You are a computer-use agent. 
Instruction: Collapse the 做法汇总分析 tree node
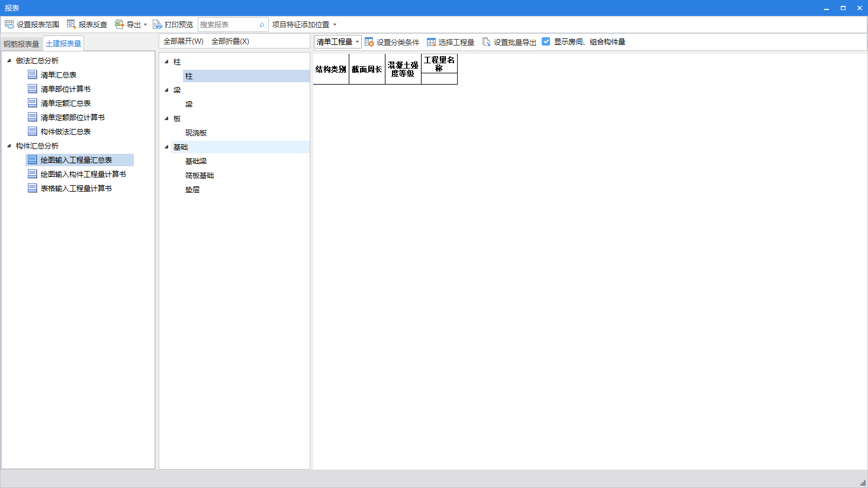pyautogui.click(x=9, y=60)
